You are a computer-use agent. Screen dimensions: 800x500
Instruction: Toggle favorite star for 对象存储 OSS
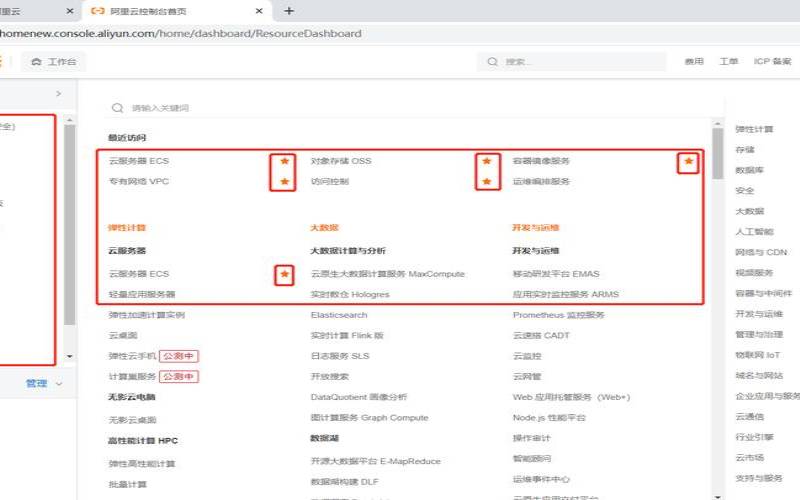click(x=487, y=161)
